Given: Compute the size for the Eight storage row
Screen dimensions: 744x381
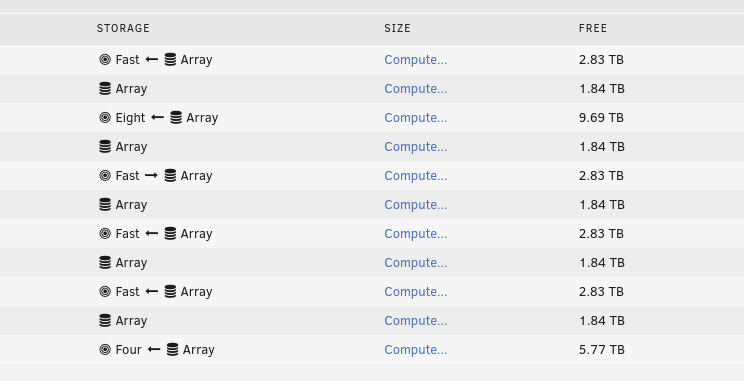Looking at the screenshot, I should click(416, 118).
